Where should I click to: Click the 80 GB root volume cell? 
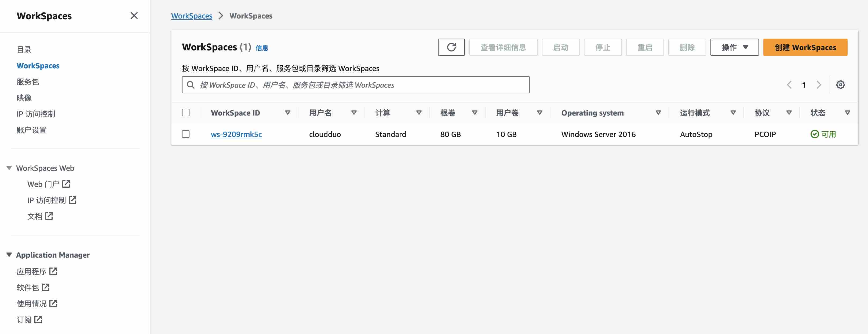click(x=451, y=134)
